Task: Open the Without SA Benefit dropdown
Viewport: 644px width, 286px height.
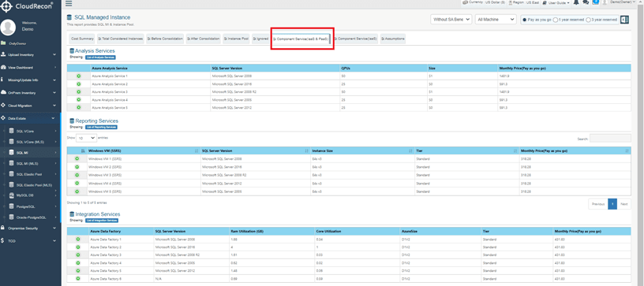Action: 451,19
